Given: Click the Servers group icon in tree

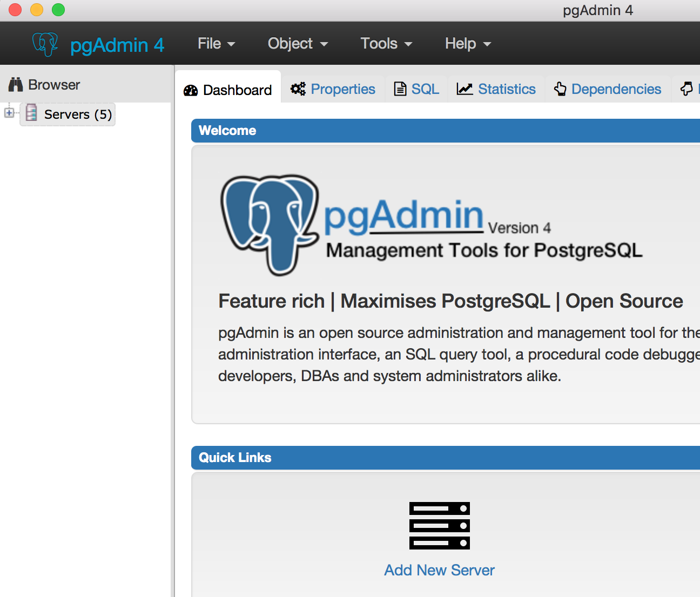Looking at the screenshot, I should pos(31,113).
